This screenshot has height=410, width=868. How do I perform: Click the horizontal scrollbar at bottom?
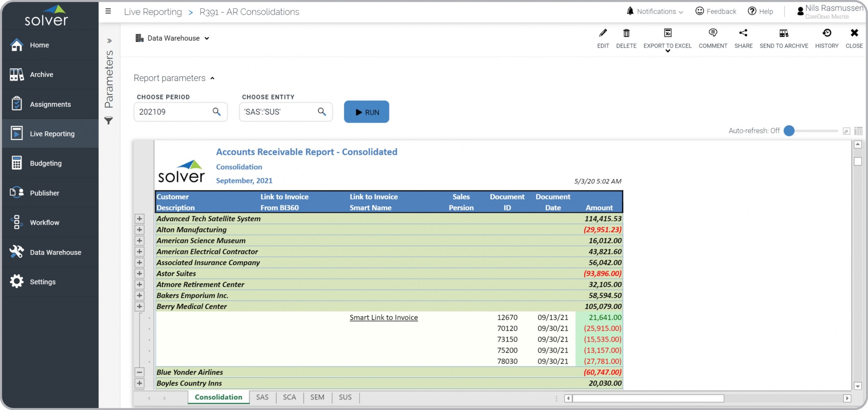coord(648,398)
